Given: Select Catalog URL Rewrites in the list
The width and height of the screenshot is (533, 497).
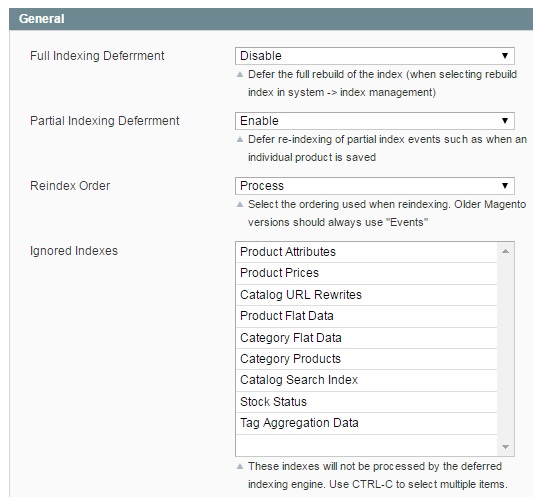Looking at the screenshot, I should point(366,295).
